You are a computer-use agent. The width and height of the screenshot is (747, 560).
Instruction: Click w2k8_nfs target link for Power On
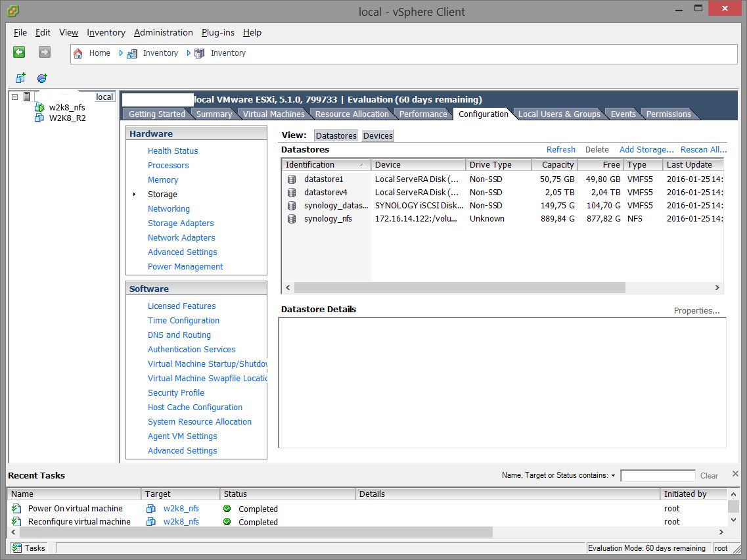[x=181, y=509]
